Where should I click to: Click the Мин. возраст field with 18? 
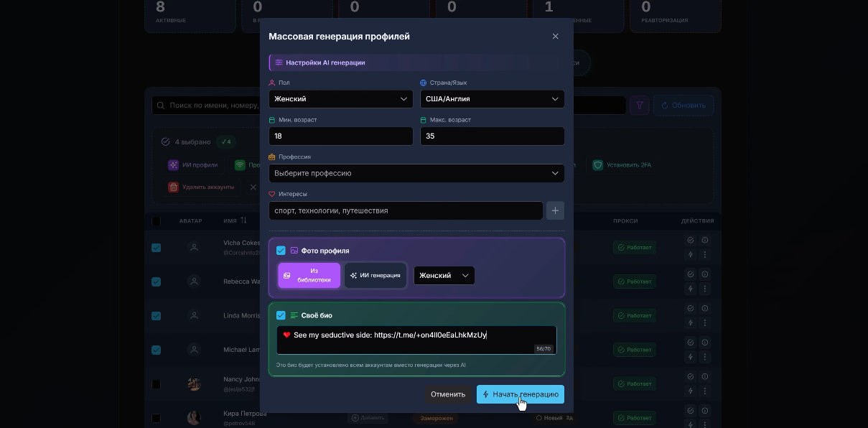(341, 136)
